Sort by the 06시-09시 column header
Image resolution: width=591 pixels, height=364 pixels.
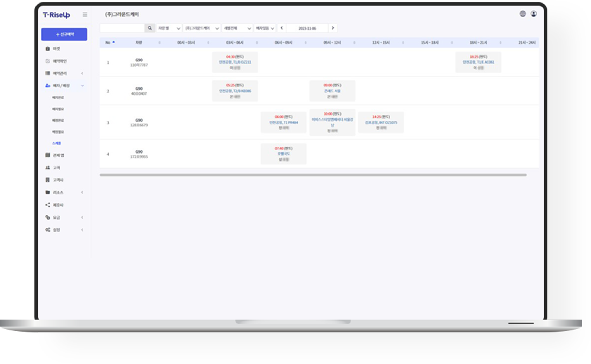pyautogui.click(x=284, y=43)
